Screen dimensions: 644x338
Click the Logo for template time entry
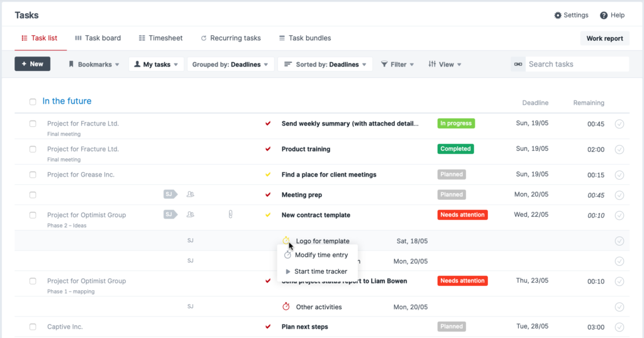(x=323, y=241)
